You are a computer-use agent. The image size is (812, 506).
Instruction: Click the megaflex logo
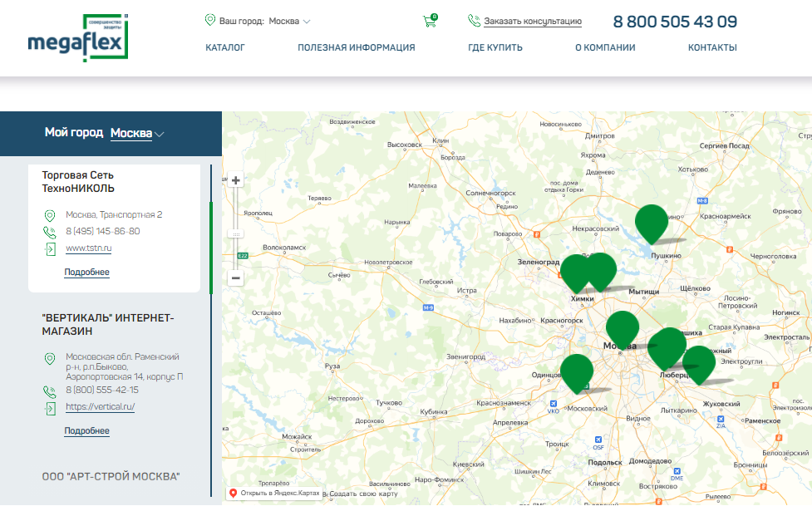click(77, 38)
